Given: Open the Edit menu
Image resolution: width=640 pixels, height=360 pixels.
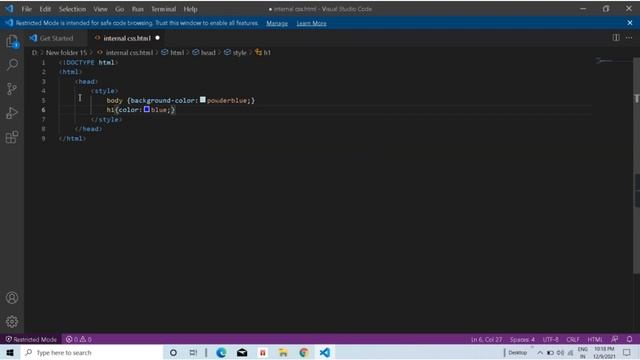Looking at the screenshot, I should coord(45,9).
